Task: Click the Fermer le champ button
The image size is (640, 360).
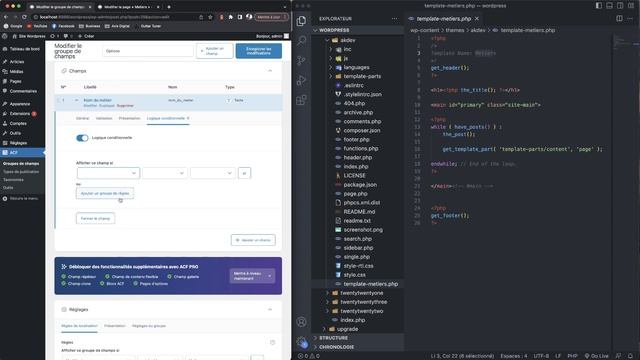Action: tap(96, 218)
